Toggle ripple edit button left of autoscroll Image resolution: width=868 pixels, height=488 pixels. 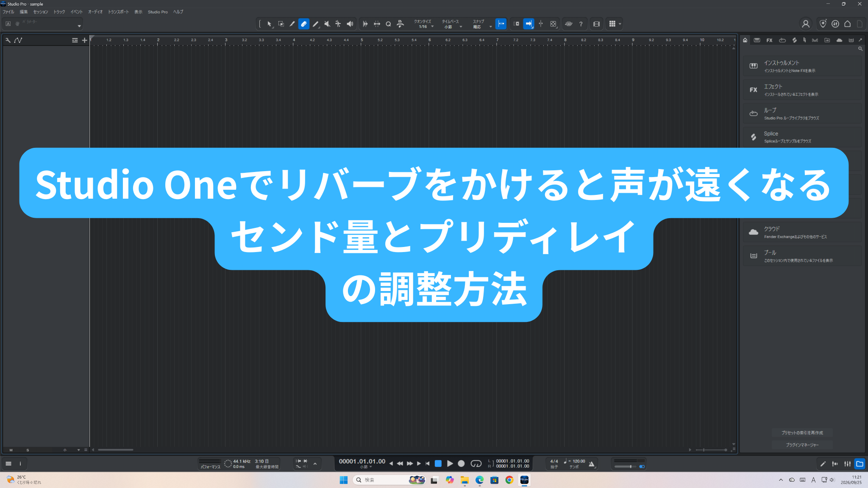[516, 24]
